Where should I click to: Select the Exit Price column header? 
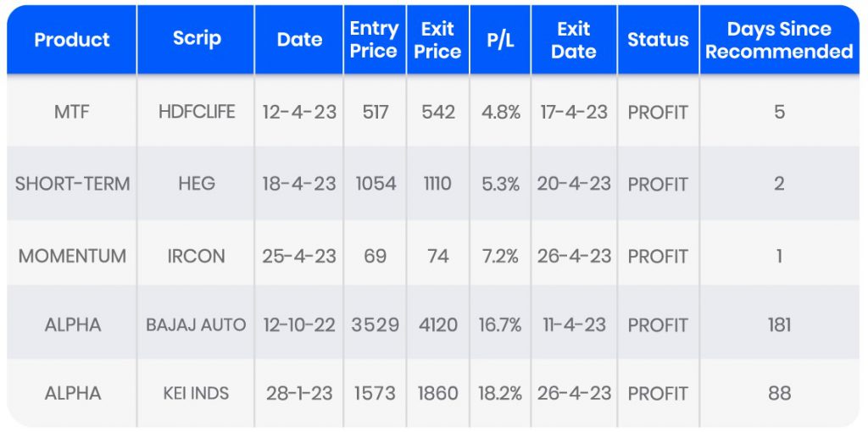pos(437,40)
